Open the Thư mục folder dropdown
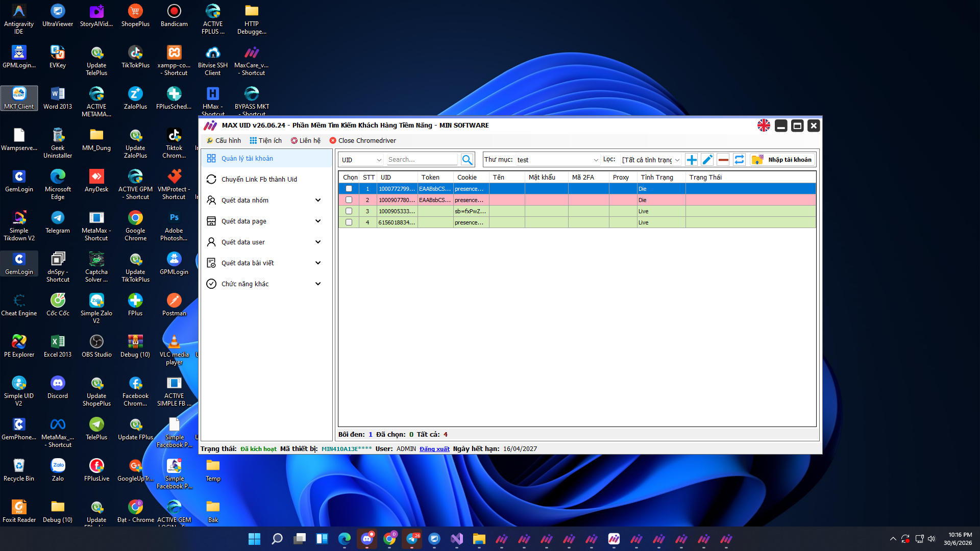Image resolution: width=980 pixels, height=551 pixels. (x=557, y=160)
